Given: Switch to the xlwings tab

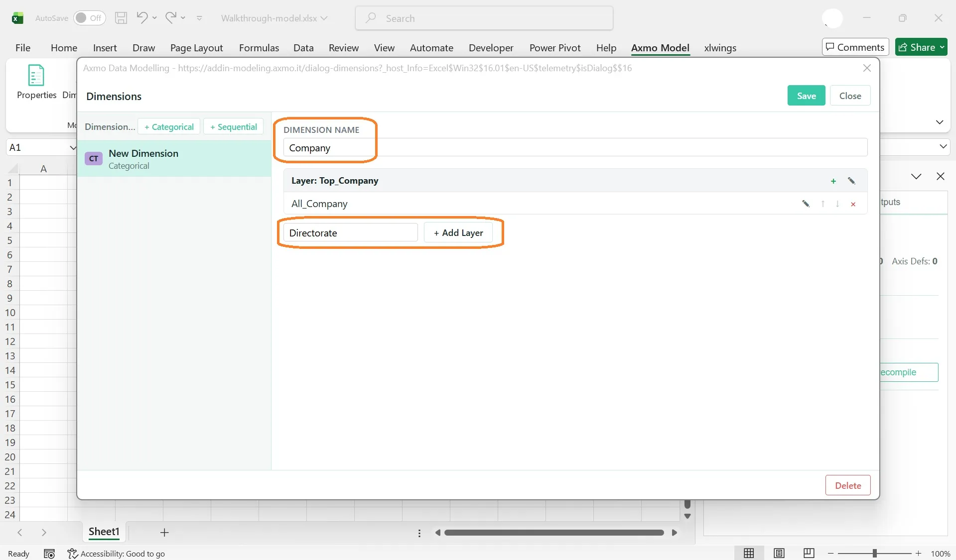Looking at the screenshot, I should 720,48.
